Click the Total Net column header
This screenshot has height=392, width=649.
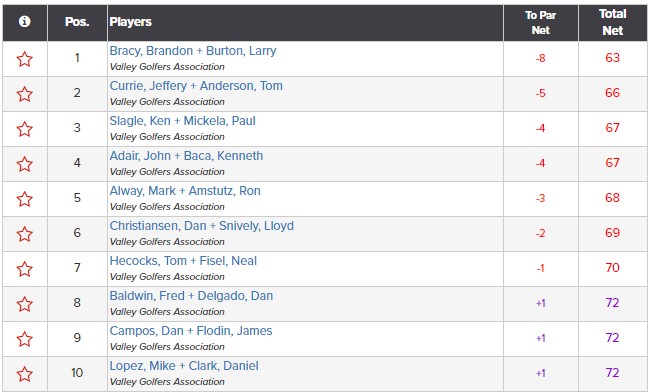pos(613,22)
